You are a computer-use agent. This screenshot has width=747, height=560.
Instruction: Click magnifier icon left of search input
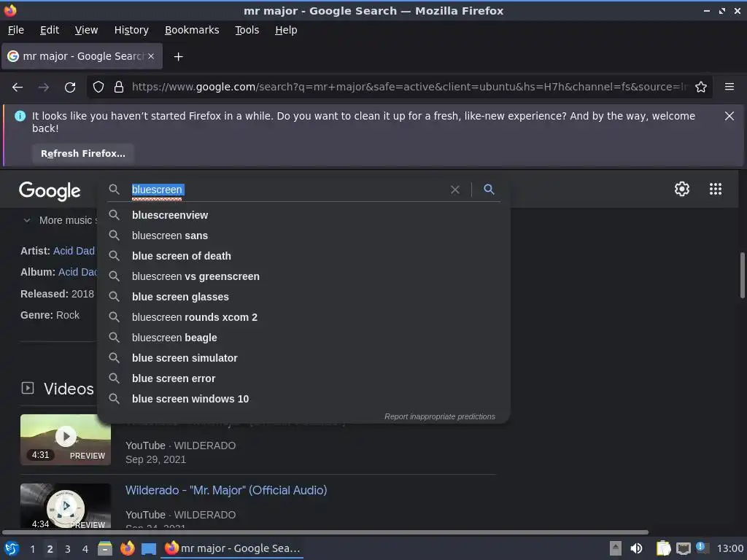tap(114, 190)
